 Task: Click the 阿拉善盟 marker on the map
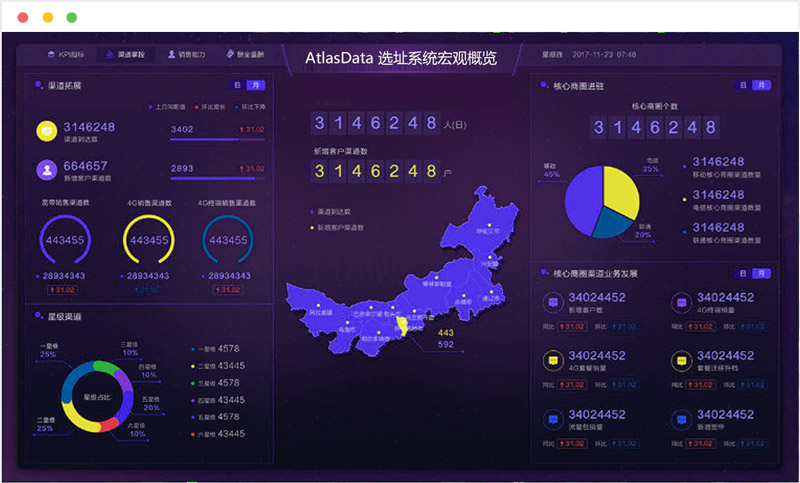click(x=319, y=306)
